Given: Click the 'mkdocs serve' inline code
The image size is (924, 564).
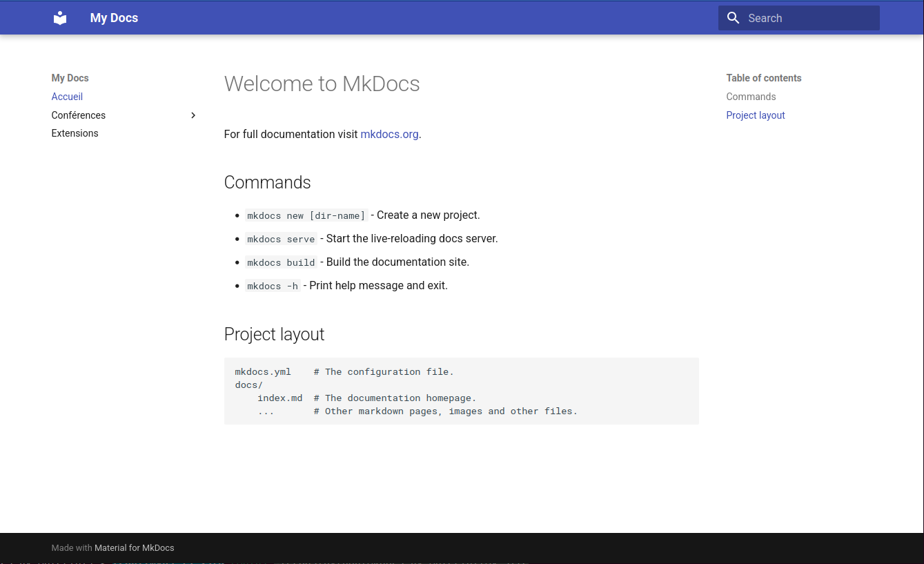Looking at the screenshot, I should 281,239.
